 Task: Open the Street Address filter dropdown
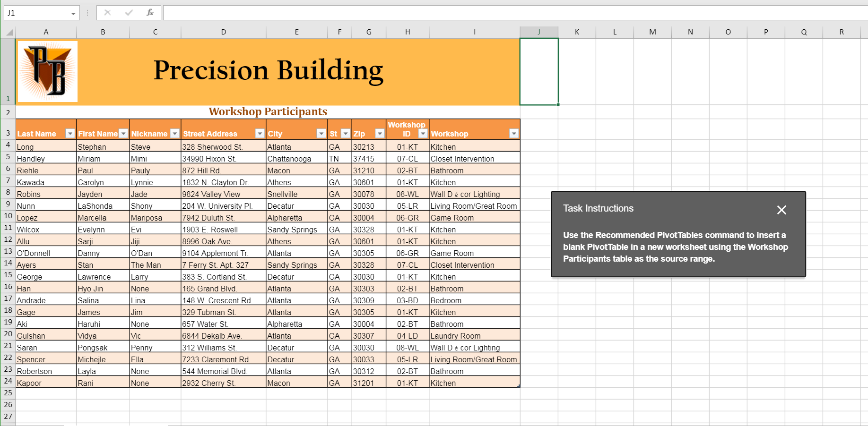[x=260, y=134]
